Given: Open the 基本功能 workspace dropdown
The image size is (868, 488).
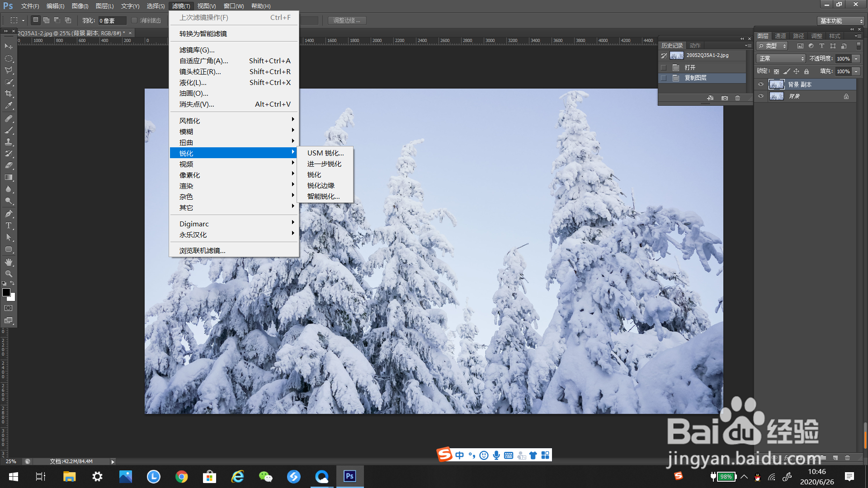Looking at the screenshot, I should pyautogui.click(x=841, y=21).
